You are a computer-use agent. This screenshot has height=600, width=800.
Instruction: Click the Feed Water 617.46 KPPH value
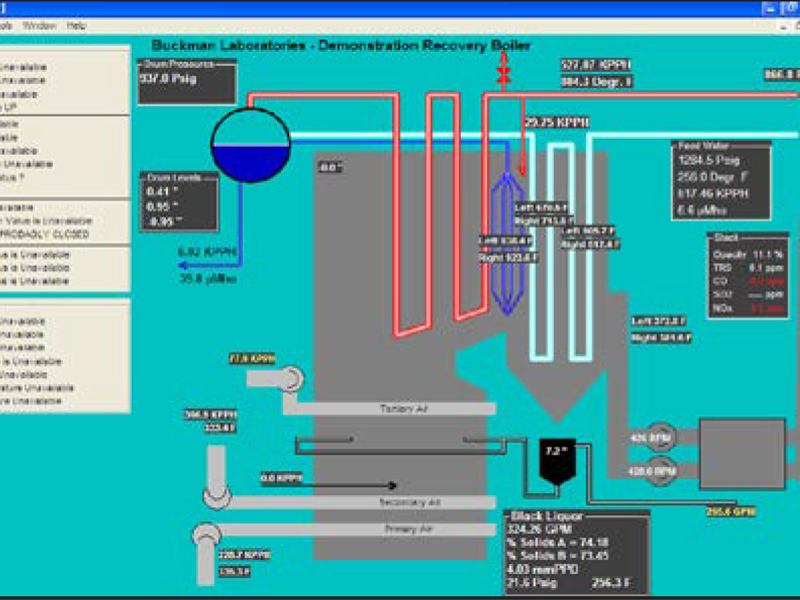713,194
